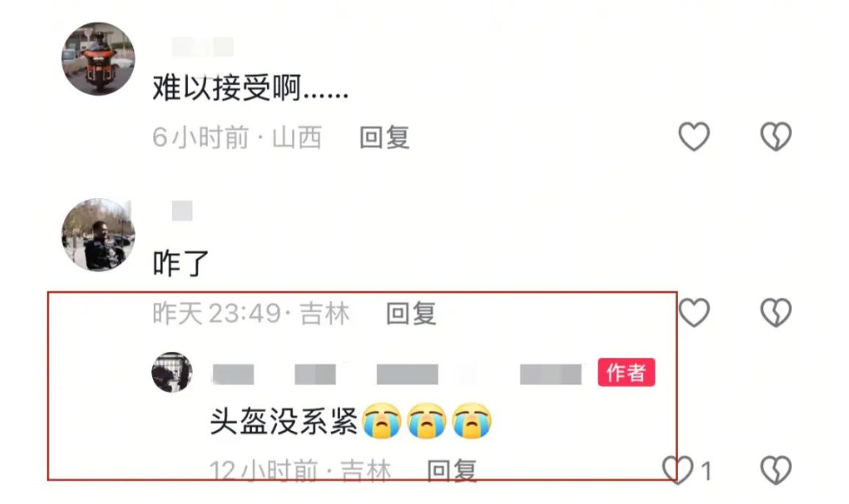
Task: Select the "难以接受啊......" comment text
Action: click(250, 88)
